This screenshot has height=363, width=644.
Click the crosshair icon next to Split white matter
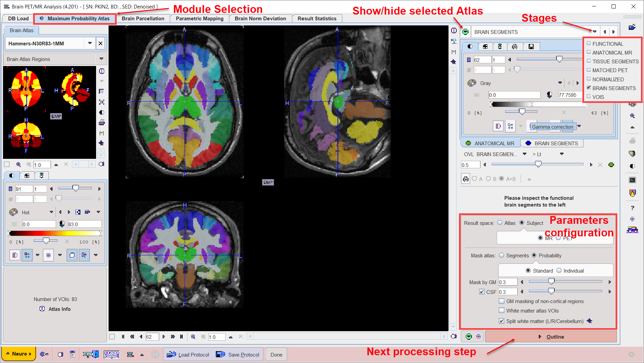[x=590, y=321]
